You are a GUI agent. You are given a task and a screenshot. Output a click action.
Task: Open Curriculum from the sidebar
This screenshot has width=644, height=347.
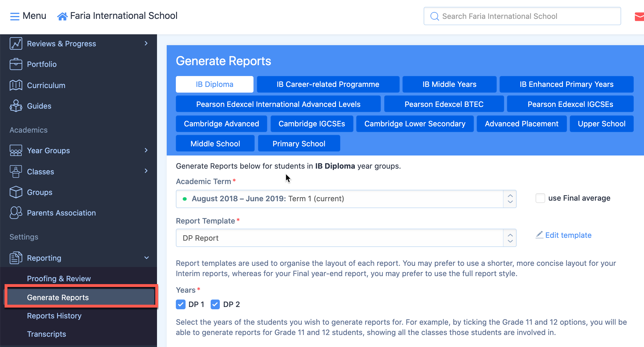(x=46, y=85)
